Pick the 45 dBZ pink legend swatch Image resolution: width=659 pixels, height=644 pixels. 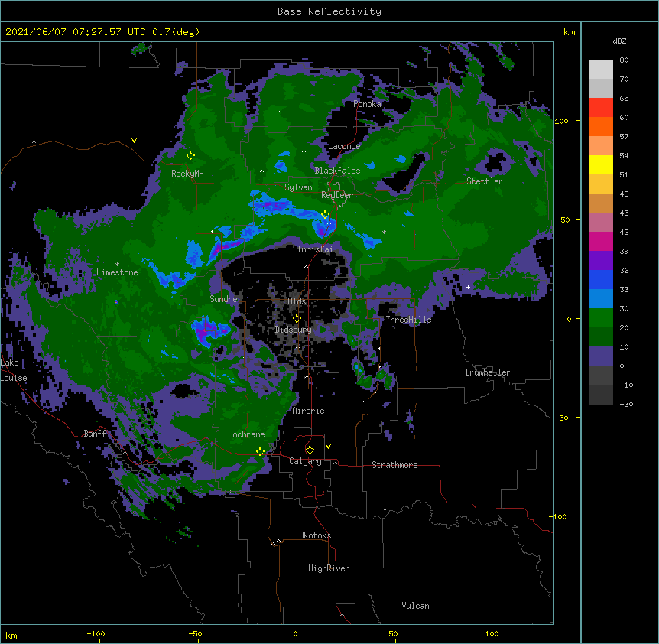point(601,223)
